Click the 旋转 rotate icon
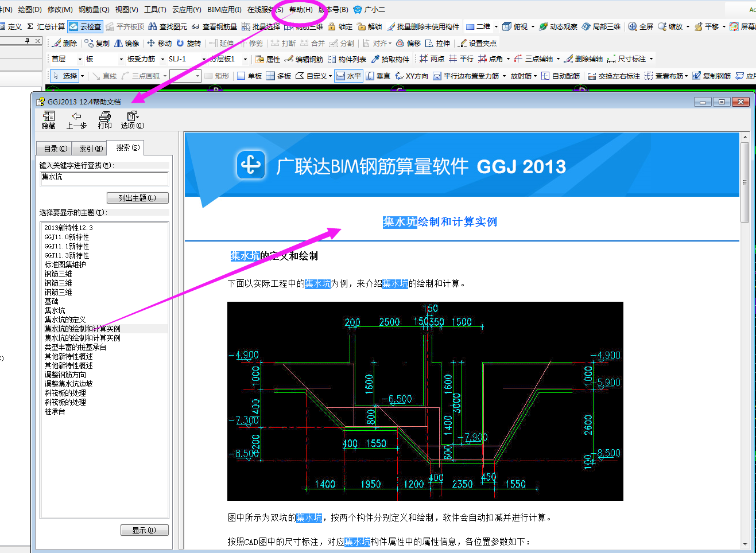 (x=180, y=43)
